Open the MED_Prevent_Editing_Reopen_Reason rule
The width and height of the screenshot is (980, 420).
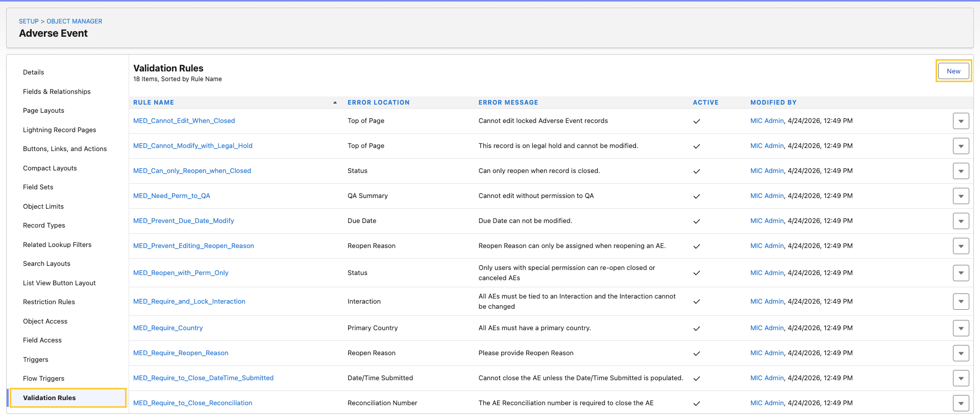pyautogui.click(x=193, y=246)
